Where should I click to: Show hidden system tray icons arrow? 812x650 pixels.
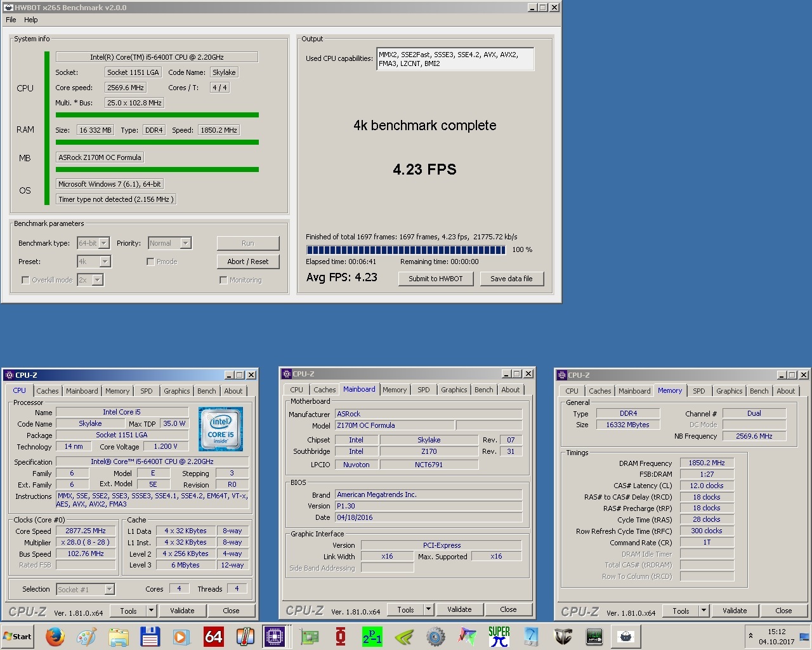click(x=751, y=636)
